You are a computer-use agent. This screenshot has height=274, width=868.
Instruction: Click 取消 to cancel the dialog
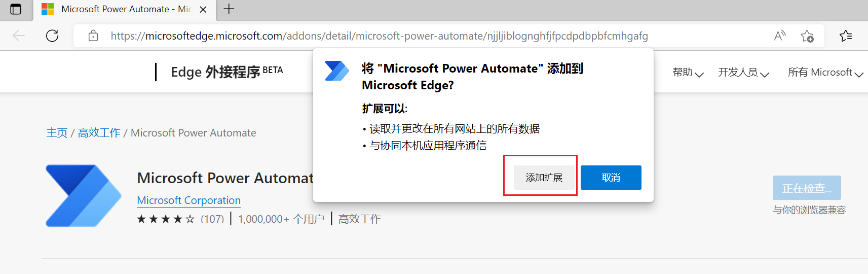[x=611, y=178]
